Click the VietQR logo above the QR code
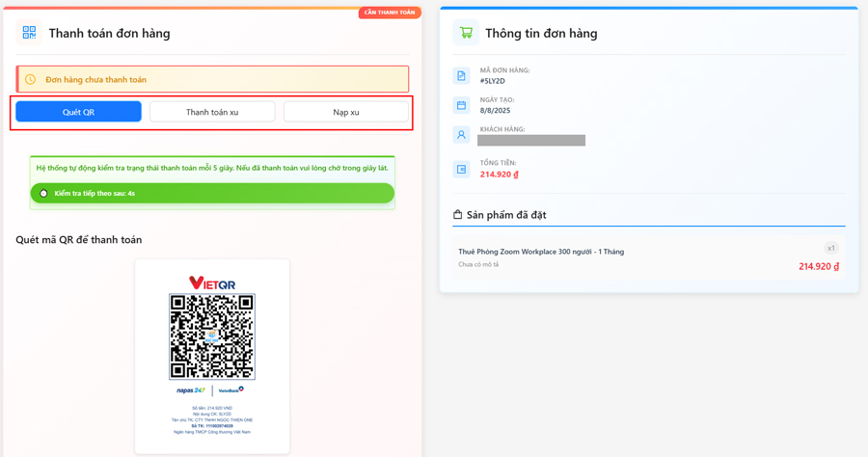The height and width of the screenshot is (457, 868). tap(212, 283)
